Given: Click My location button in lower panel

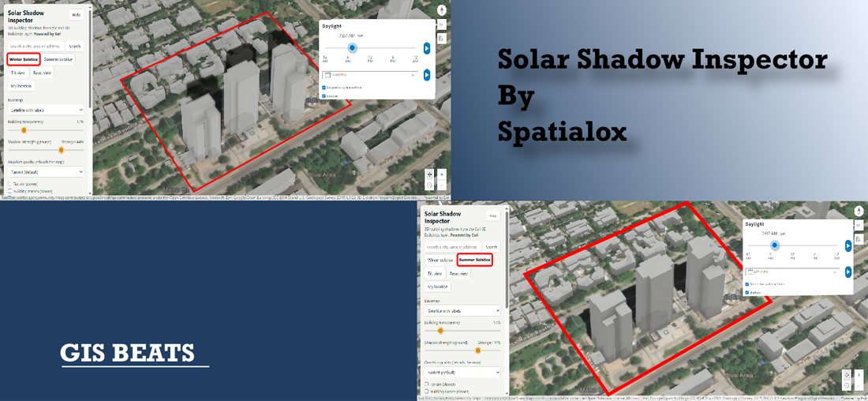Looking at the screenshot, I should click(438, 287).
